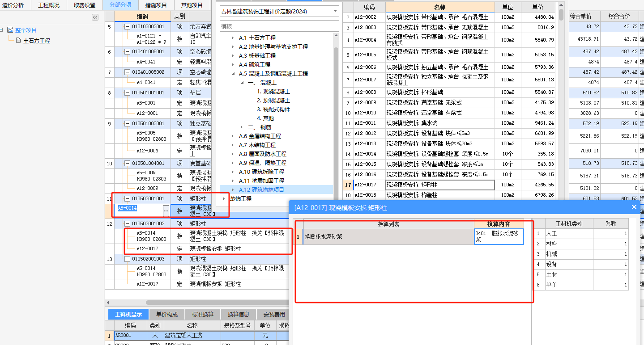The image size is (644, 345).
Task: Open the 标准换算 bottom tab
Action: [x=203, y=314]
